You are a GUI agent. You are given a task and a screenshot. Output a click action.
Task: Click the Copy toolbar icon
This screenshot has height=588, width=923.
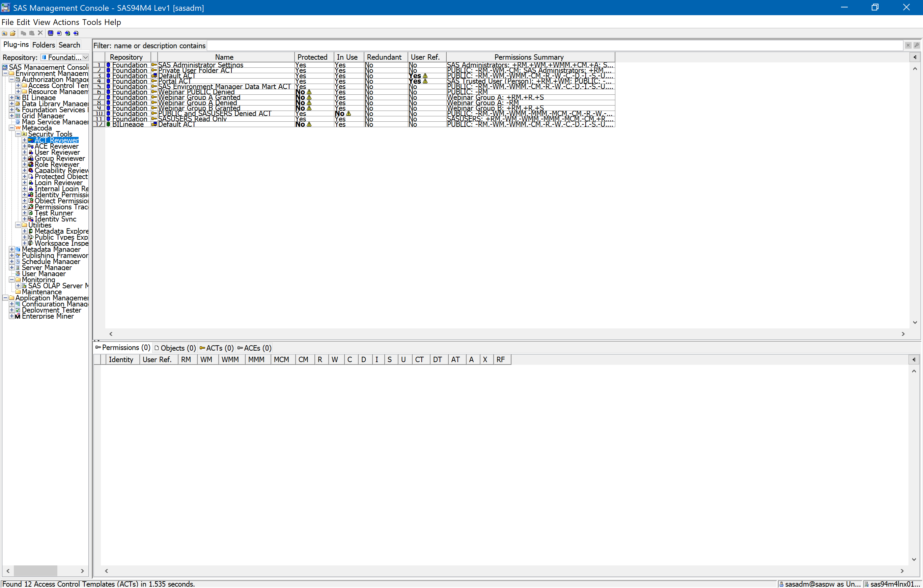pyautogui.click(x=23, y=33)
